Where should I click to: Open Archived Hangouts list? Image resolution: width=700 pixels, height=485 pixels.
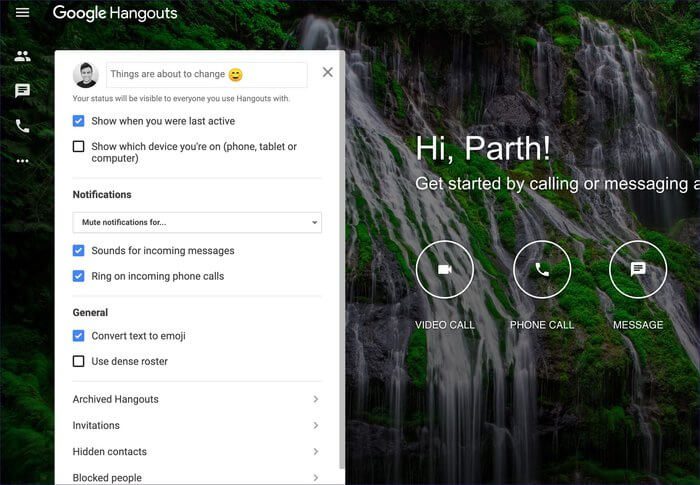pyautogui.click(x=197, y=399)
